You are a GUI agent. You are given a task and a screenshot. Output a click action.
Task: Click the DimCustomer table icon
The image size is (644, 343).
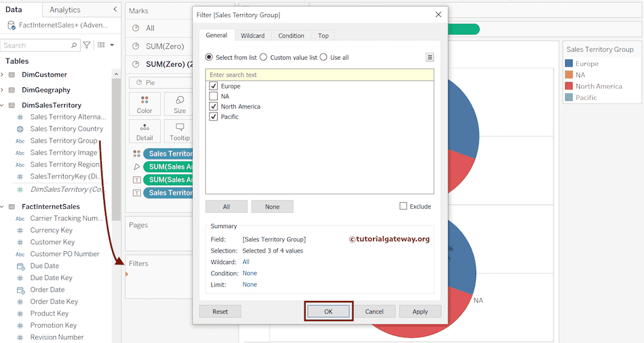click(12, 75)
